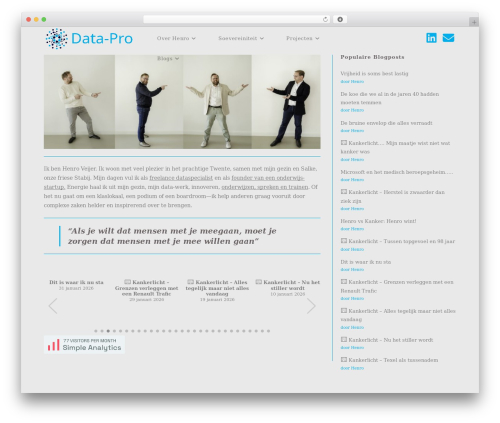Open the onderwijzen, spreken en trainen link

(265, 187)
